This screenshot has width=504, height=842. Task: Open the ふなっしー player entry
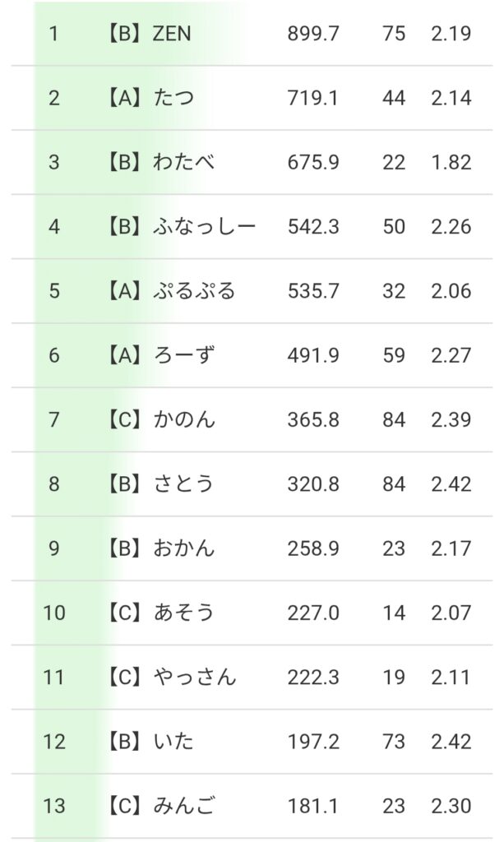tap(204, 227)
